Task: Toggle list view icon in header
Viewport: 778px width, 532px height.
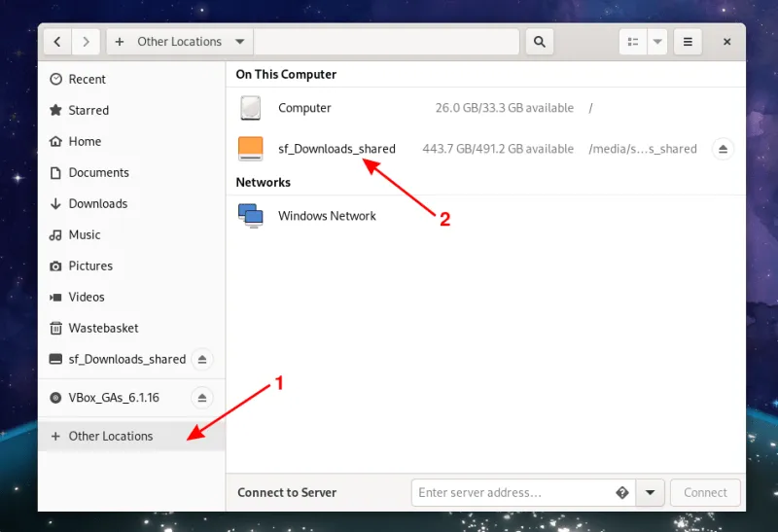Action: [x=633, y=42]
